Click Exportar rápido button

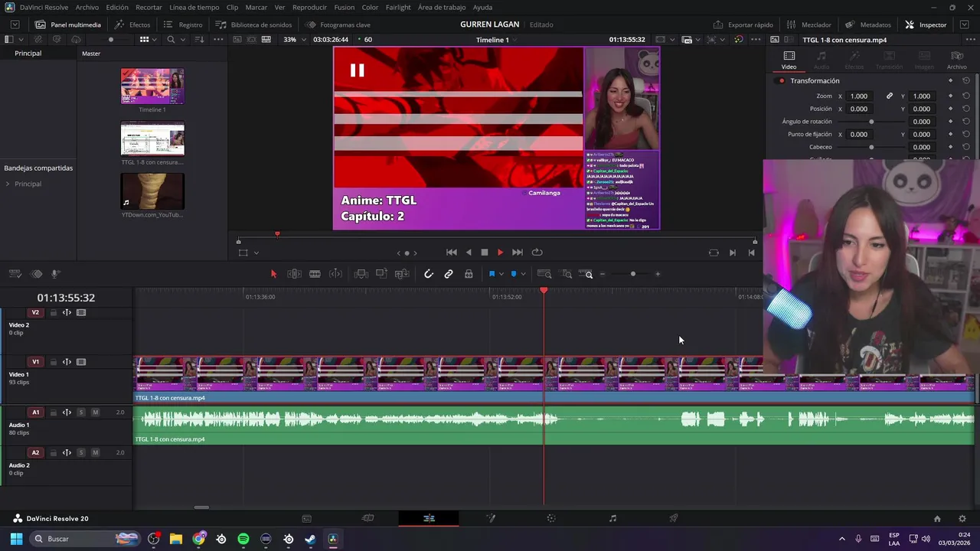click(743, 24)
